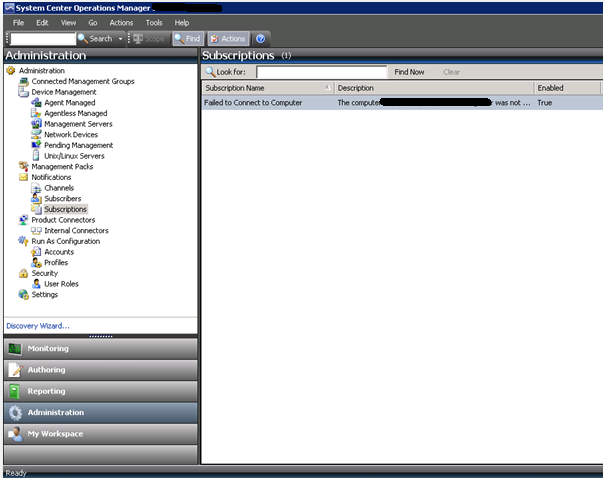
Task: Click the Device Management folder icon
Action: tap(23, 92)
